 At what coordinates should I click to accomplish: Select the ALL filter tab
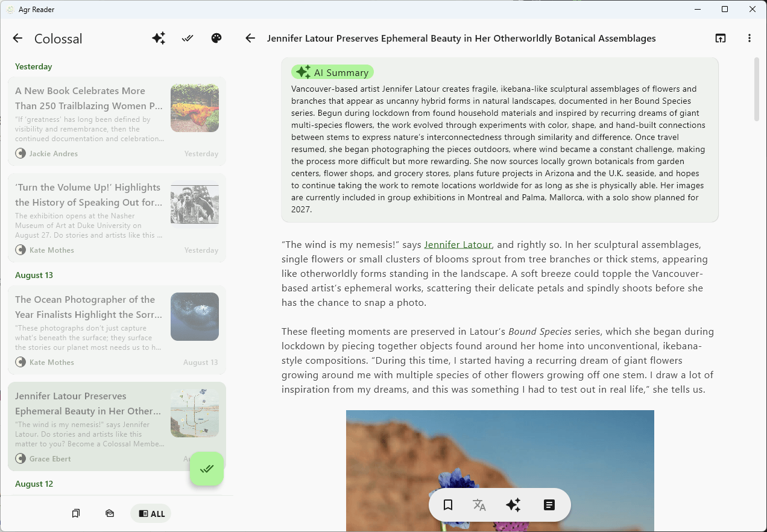(x=151, y=513)
